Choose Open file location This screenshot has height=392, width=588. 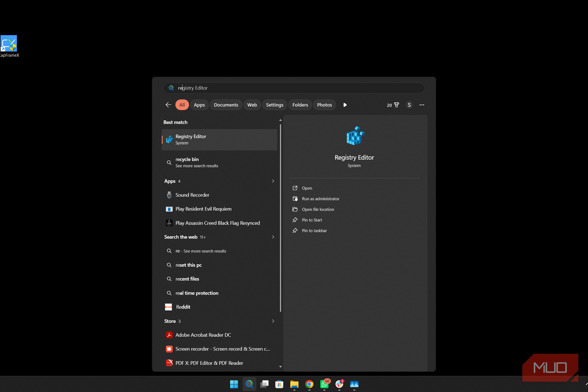pyautogui.click(x=318, y=209)
